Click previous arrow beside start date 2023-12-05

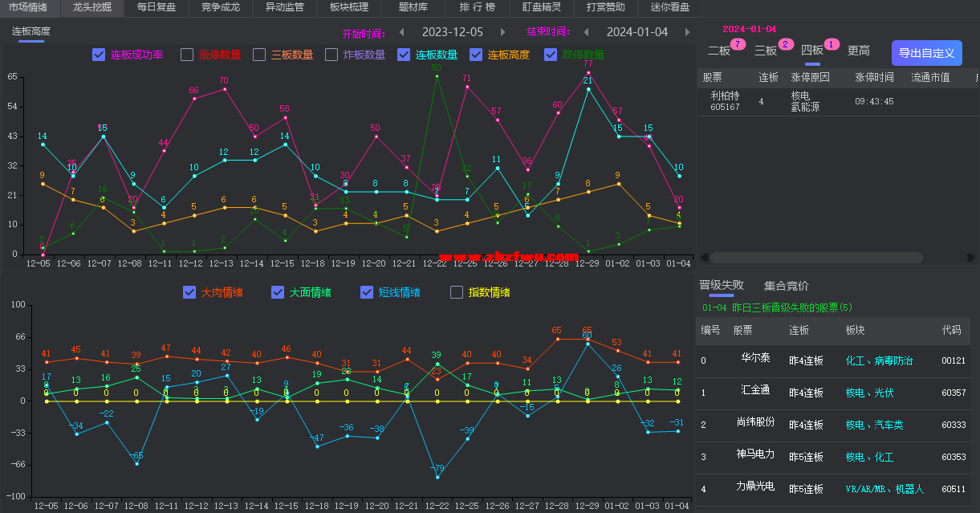coord(401,32)
